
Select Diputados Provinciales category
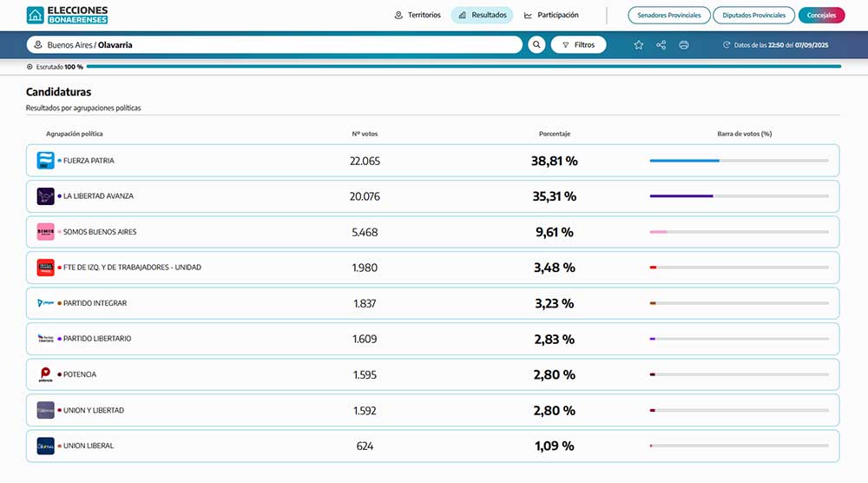(753, 15)
